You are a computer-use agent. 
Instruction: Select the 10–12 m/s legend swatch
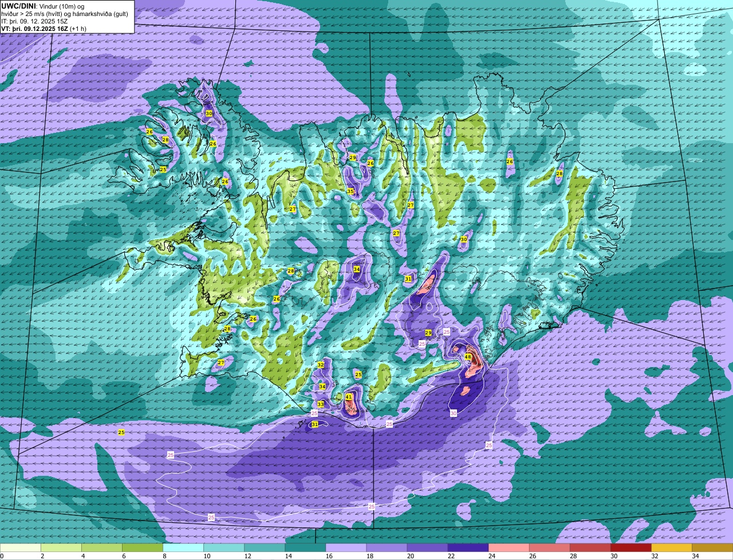click(x=224, y=548)
